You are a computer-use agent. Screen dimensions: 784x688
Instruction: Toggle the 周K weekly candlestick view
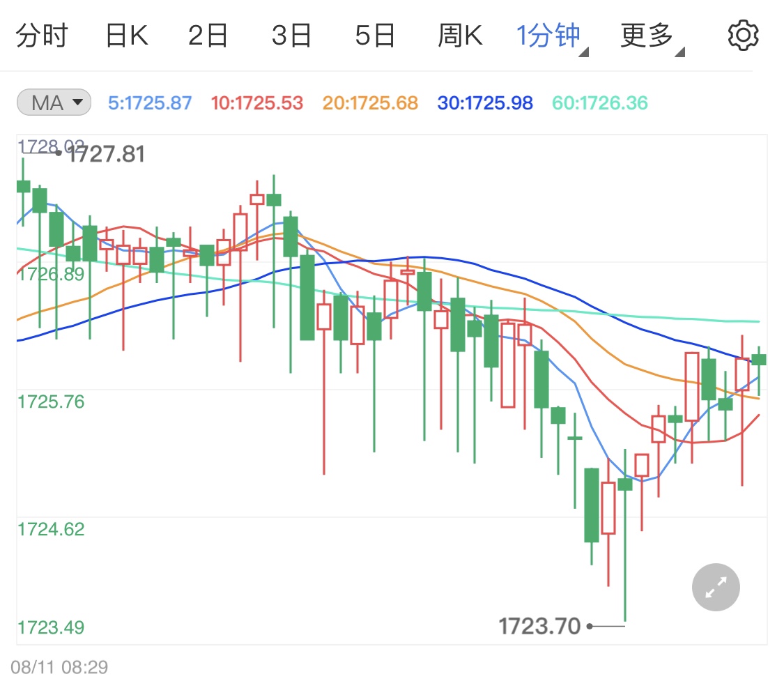[460, 34]
